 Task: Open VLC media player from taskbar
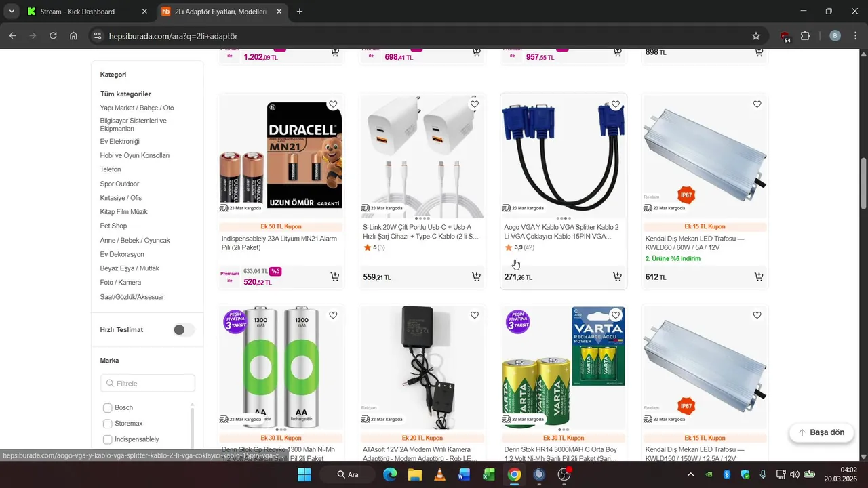click(439, 474)
